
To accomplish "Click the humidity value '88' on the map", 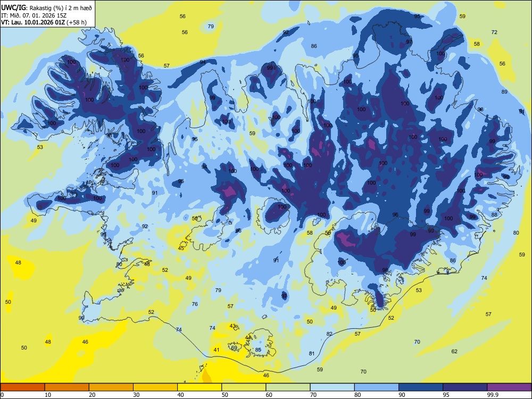I will [494, 214].
